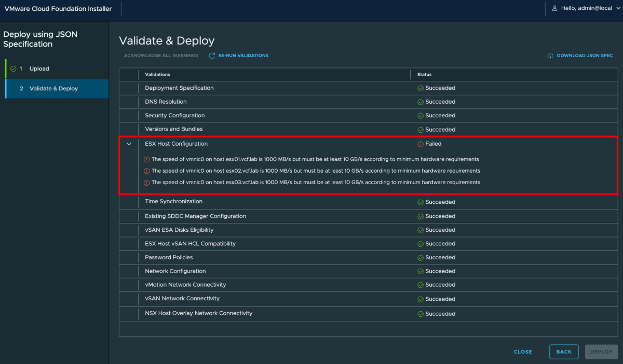Click the success icon for Versions and Bundles
This screenshot has width=623, height=364.
pos(421,130)
